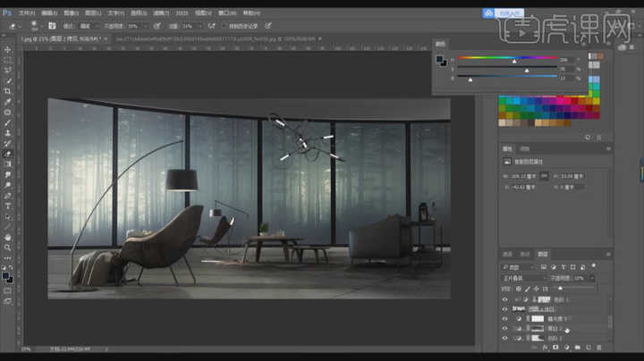Viewport: 644px width, 361px height.
Task: Open the 图像 (Image) menu
Action: click(72, 13)
